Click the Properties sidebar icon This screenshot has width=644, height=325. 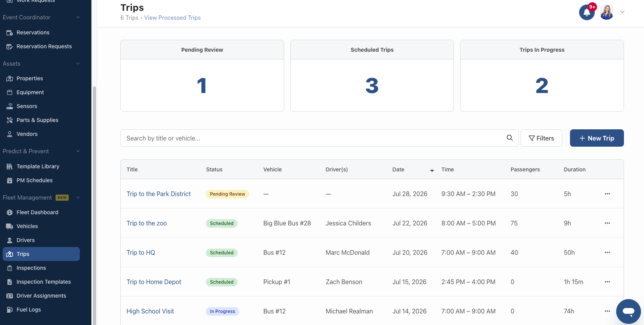coord(10,79)
